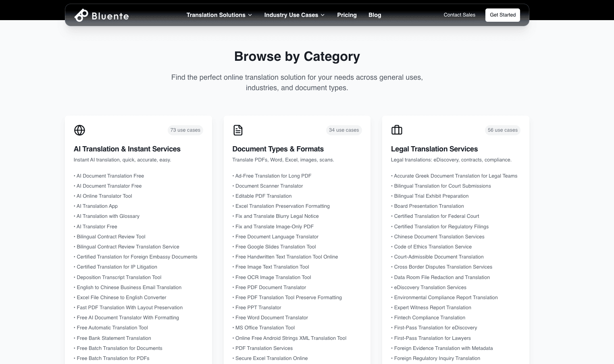Open Fix and Translate Blurry Legal Notice
This screenshot has width=614, height=364.
[277, 216]
